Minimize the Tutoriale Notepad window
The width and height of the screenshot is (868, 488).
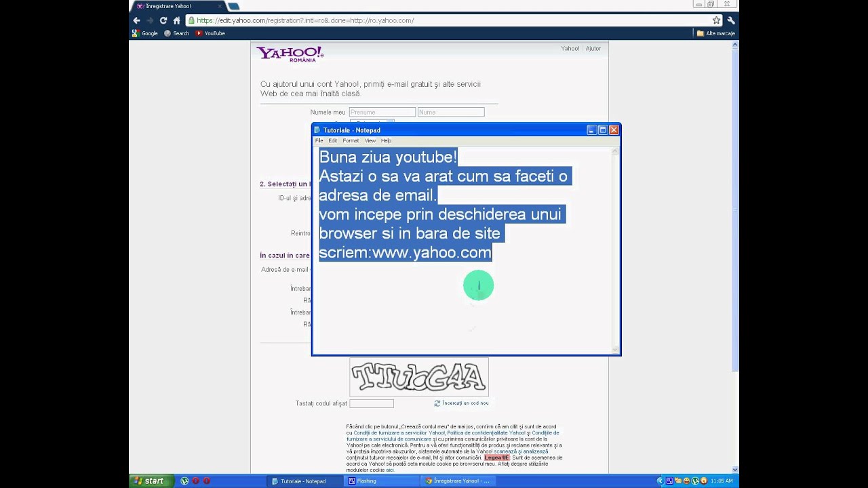[x=591, y=130]
